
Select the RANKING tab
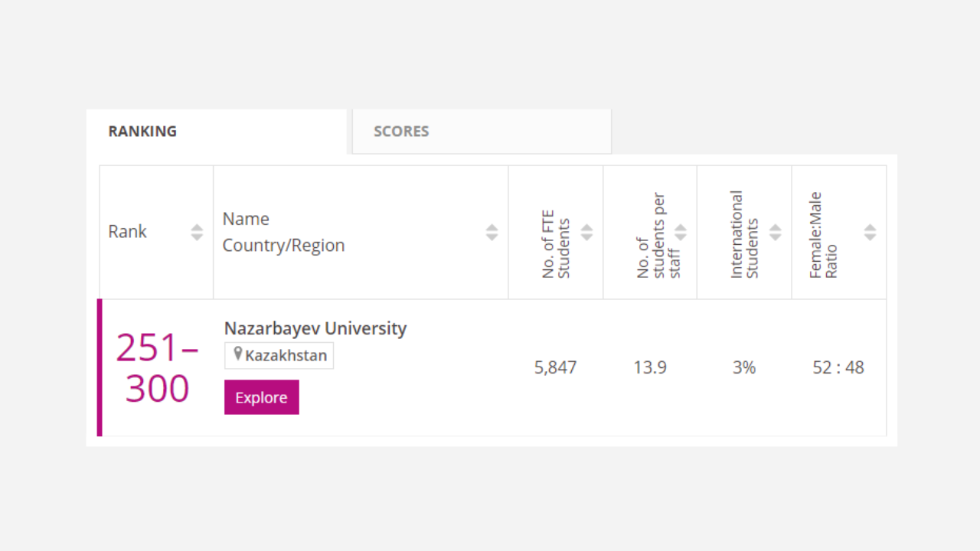pyautogui.click(x=142, y=132)
